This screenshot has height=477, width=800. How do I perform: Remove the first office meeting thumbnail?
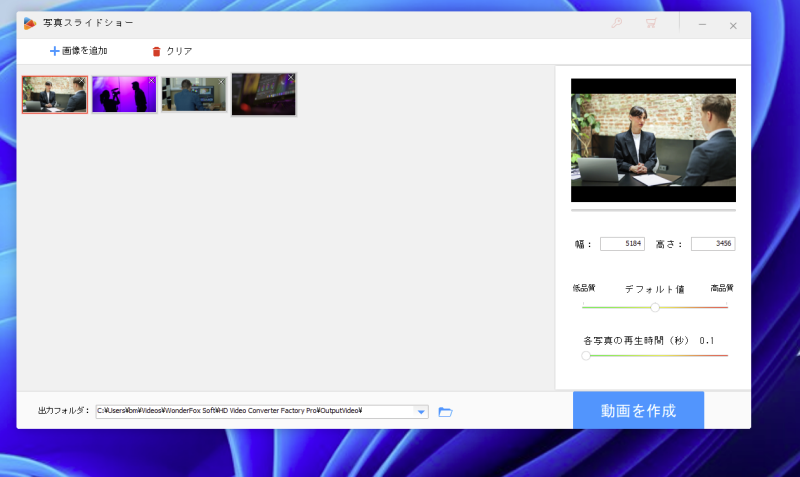(82, 81)
